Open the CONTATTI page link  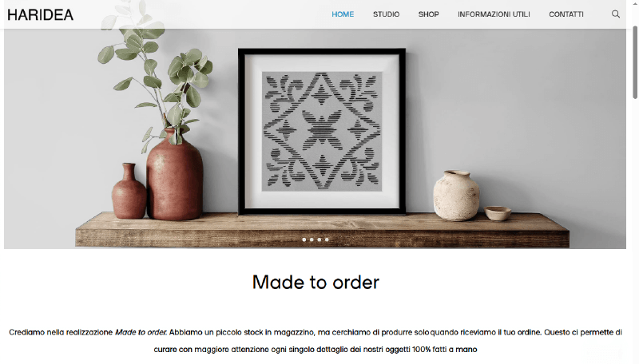[566, 14]
